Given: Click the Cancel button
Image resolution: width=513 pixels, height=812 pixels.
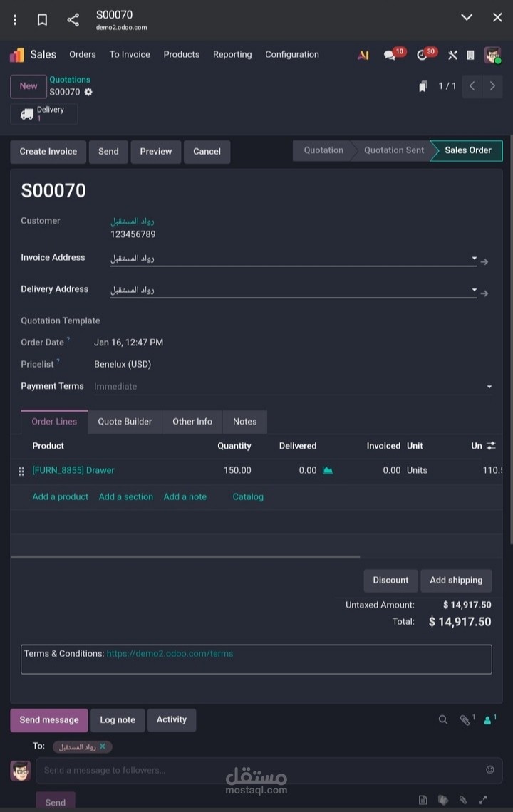Looking at the screenshot, I should click(207, 152).
